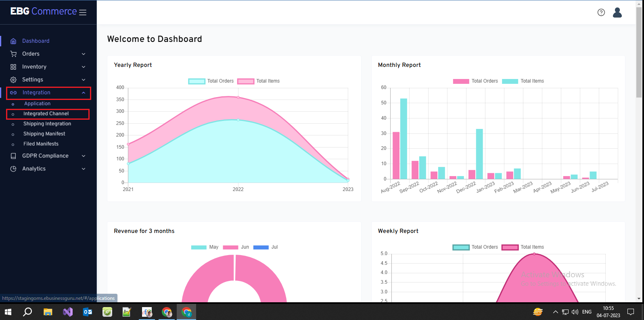The image size is (644, 320).
Task: Open the Filed Manifests link
Action: point(41,144)
